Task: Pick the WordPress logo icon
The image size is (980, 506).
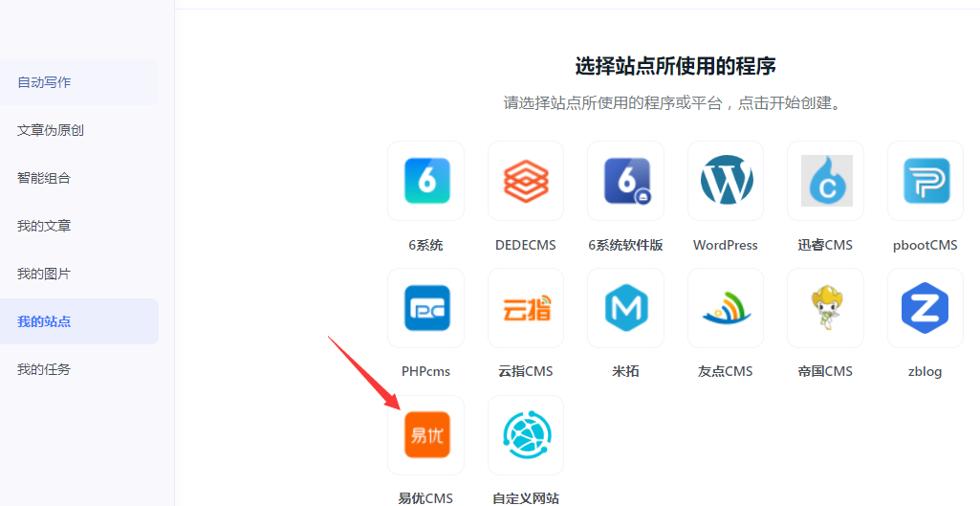Action: pos(726,181)
